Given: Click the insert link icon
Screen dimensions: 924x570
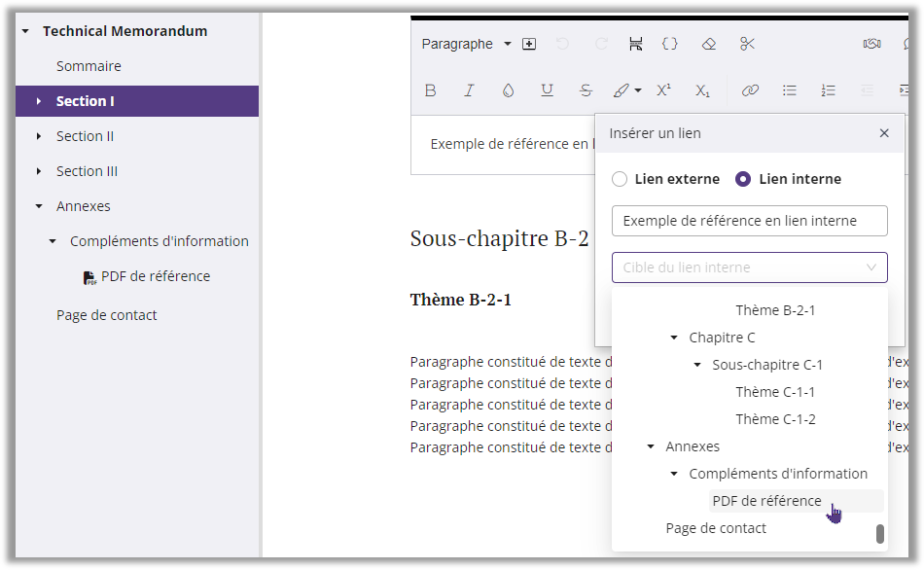Looking at the screenshot, I should pyautogui.click(x=750, y=90).
